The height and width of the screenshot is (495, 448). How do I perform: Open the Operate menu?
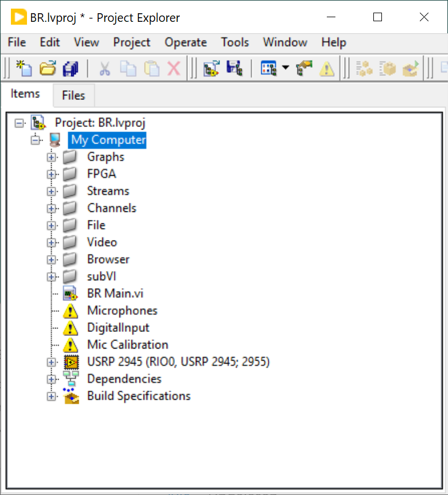coord(186,42)
